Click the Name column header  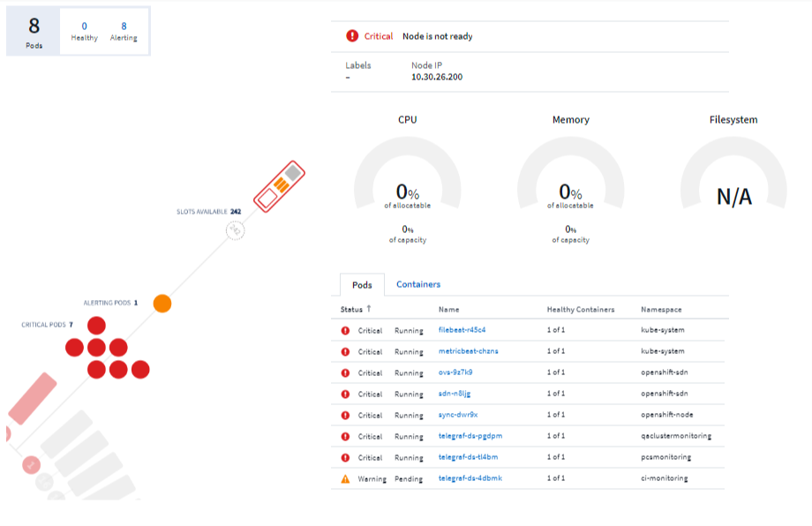point(448,310)
